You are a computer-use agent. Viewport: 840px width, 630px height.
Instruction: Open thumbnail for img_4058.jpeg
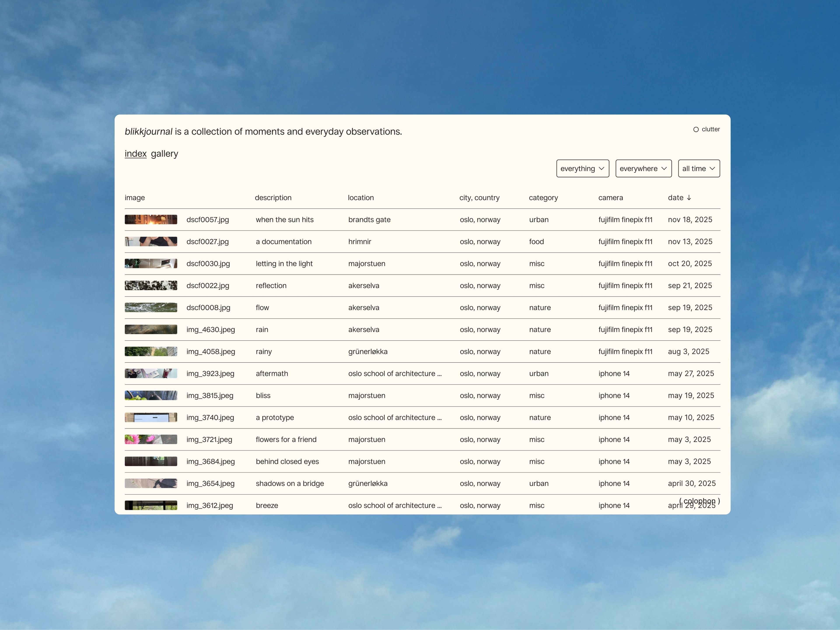(x=151, y=352)
